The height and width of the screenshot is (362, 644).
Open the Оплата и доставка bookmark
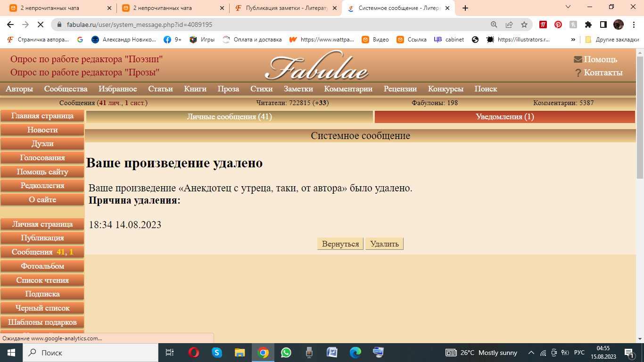pyautogui.click(x=252, y=40)
